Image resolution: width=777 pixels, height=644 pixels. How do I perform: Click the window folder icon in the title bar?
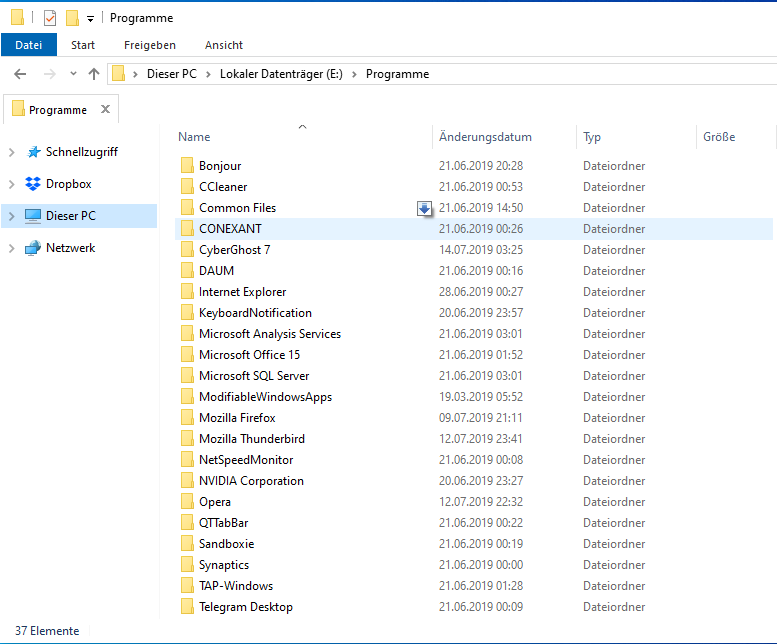(x=17, y=17)
